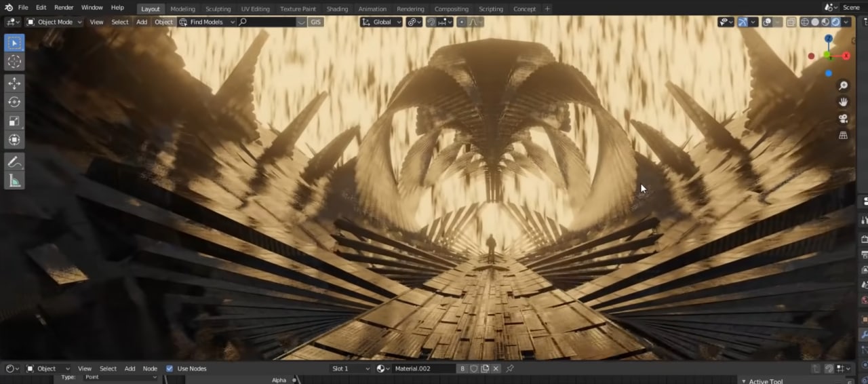Add a workspace with the plus icon

pos(547,8)
